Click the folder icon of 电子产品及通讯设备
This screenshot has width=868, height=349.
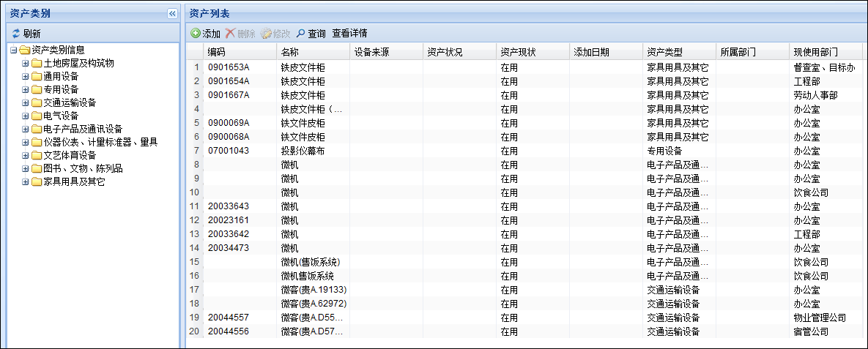click(x=37, y=130)
